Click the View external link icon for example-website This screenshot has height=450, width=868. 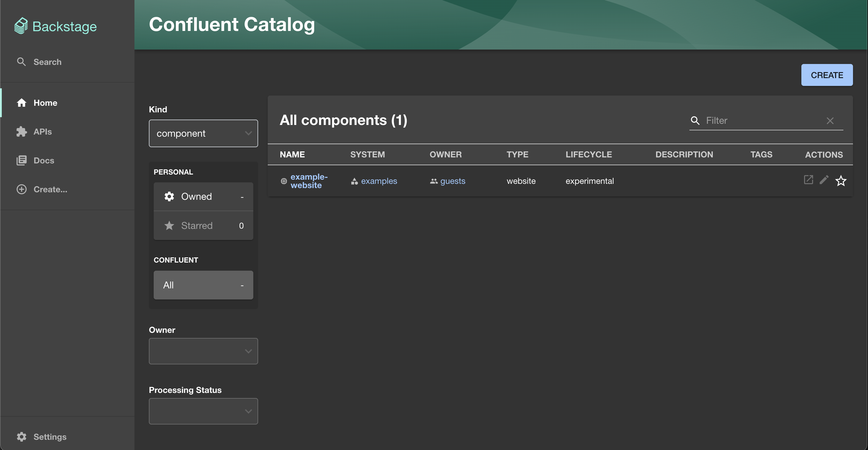[x=808, y=180]
